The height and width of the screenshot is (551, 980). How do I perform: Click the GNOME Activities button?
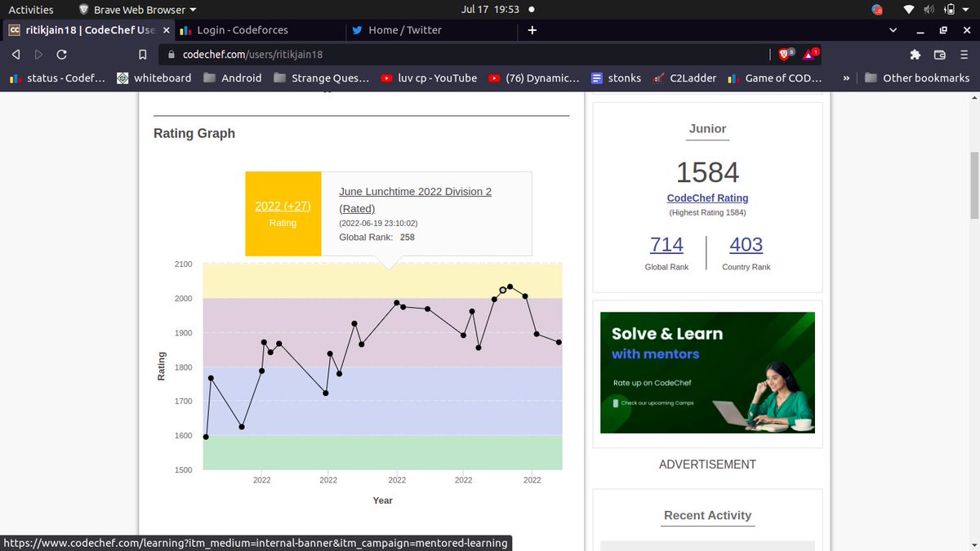(31, 10)
